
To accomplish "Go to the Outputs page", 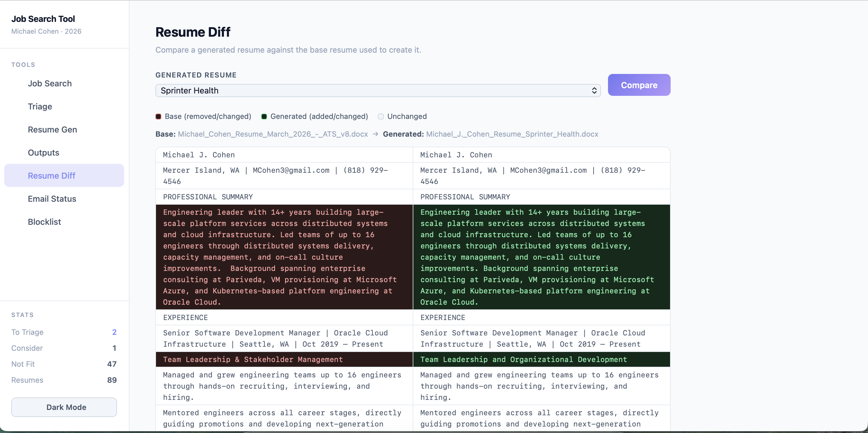I will (x=43, y=152).
